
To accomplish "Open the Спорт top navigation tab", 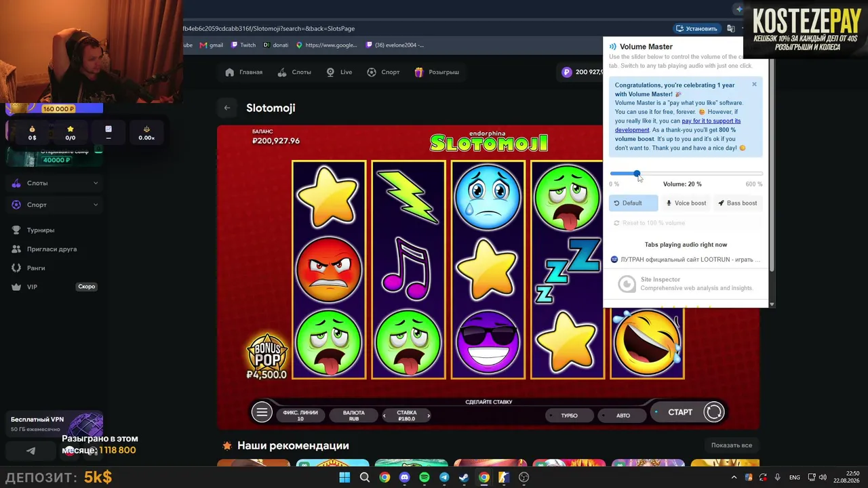I will (x=383, y=72).
